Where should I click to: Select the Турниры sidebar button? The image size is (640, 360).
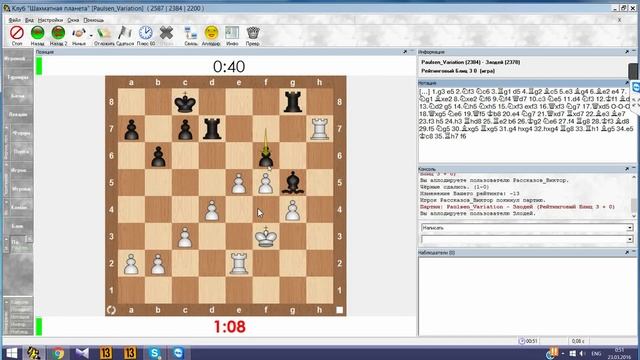18,77
